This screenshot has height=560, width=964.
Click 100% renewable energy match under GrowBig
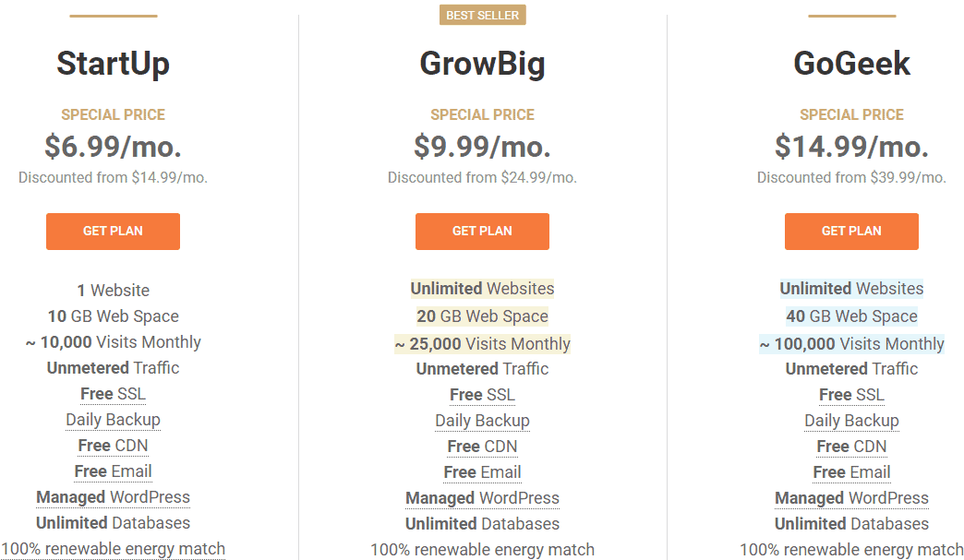pyautogui.click(x=482, y=550)
